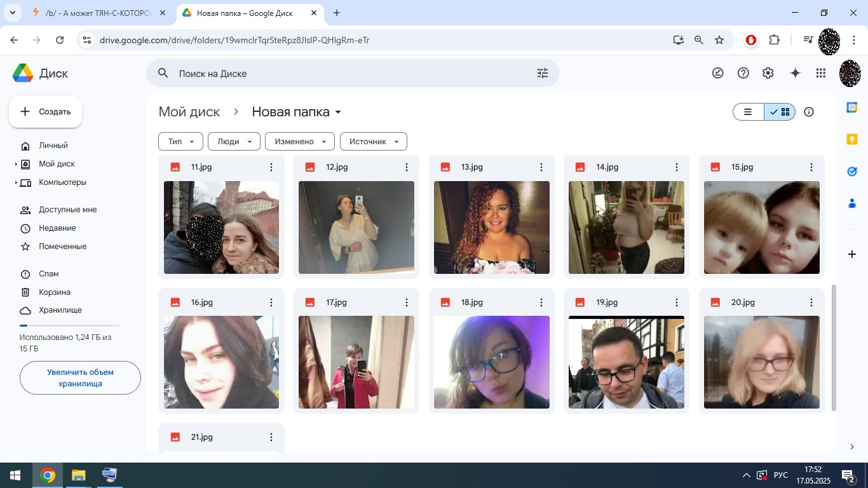Show hidden system tray icons

[747, 475]
